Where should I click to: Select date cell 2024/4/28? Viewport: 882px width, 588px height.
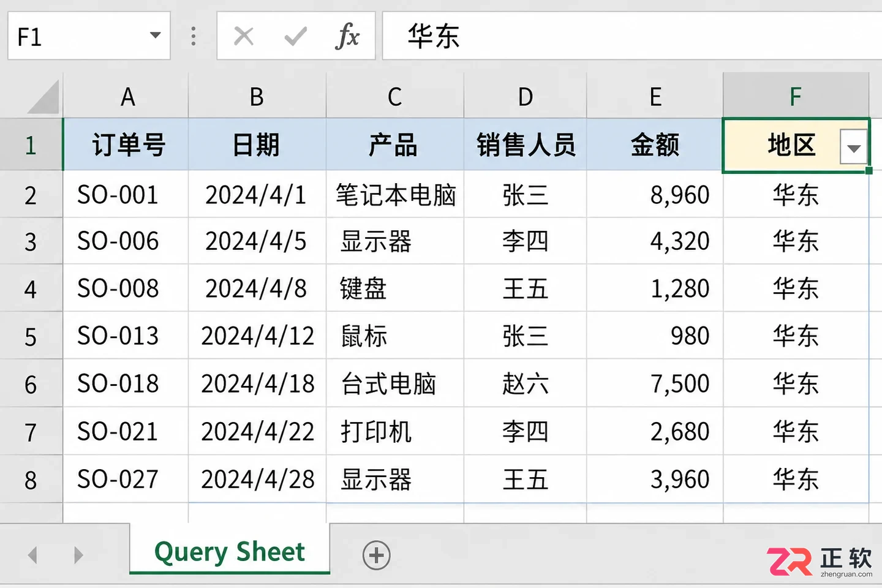click(257, 480)
